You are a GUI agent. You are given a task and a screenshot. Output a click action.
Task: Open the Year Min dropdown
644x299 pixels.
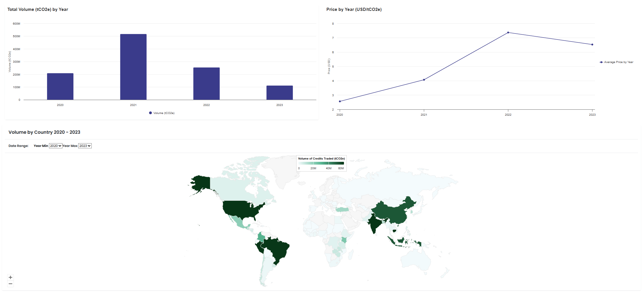coord(56,146)
